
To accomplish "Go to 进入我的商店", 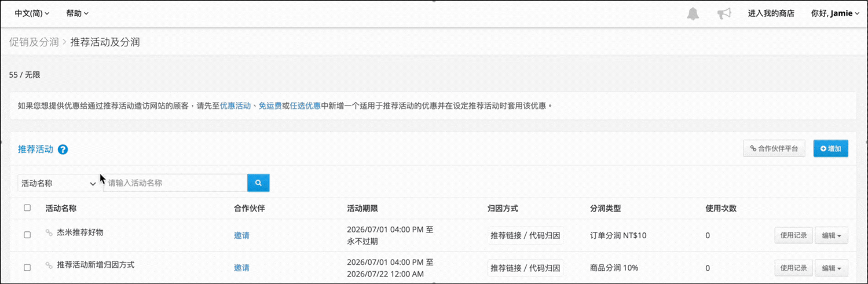I will click(x=771, y=13).
